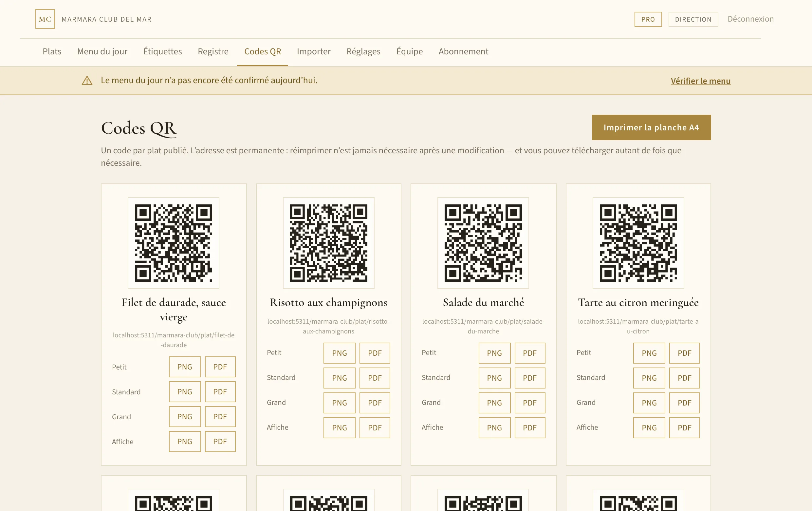Image resolution: width=812 pixels, height=511 pixels.
Task: Download Petit PNG for Tarte au citron
Action: (x=649, y=353)
